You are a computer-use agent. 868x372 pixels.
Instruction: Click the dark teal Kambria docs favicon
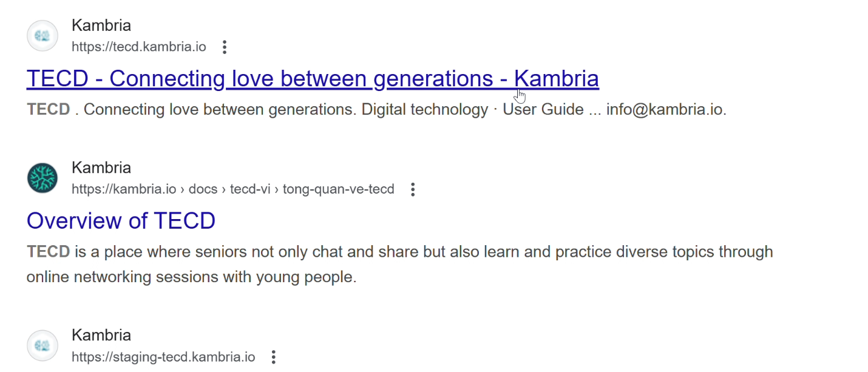42,178
